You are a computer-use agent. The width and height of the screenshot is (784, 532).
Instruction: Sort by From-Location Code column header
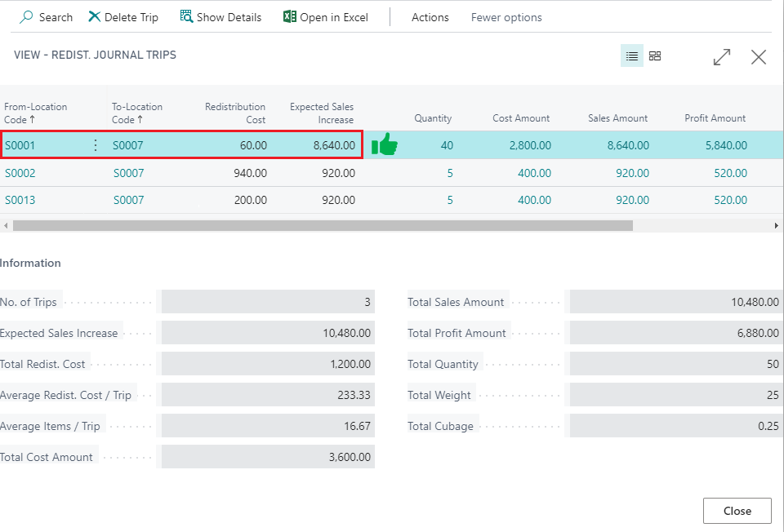[x=36, y=113]
